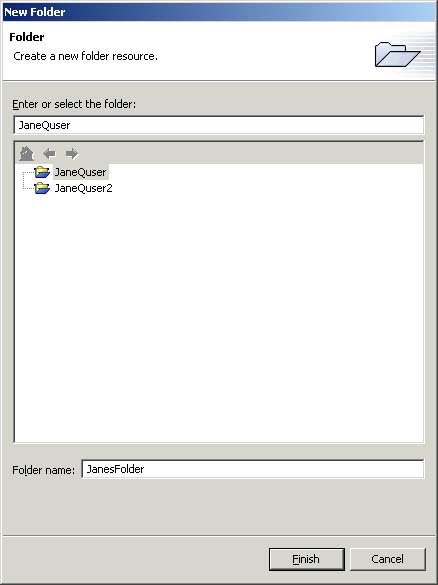This screenshot has height=585, width=438.
Task: Select JaneQuser in the folder tree
Action: coord(81,172)
